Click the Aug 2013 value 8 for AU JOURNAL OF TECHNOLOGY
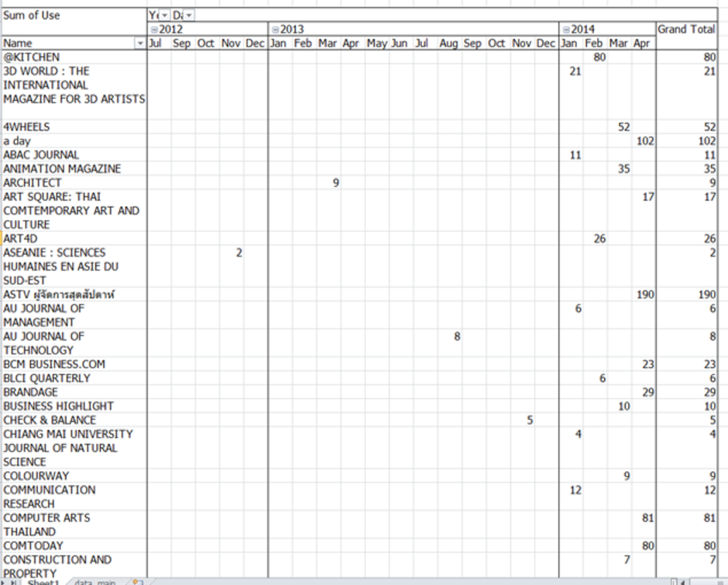728x585 pixels. coord(457,336)
